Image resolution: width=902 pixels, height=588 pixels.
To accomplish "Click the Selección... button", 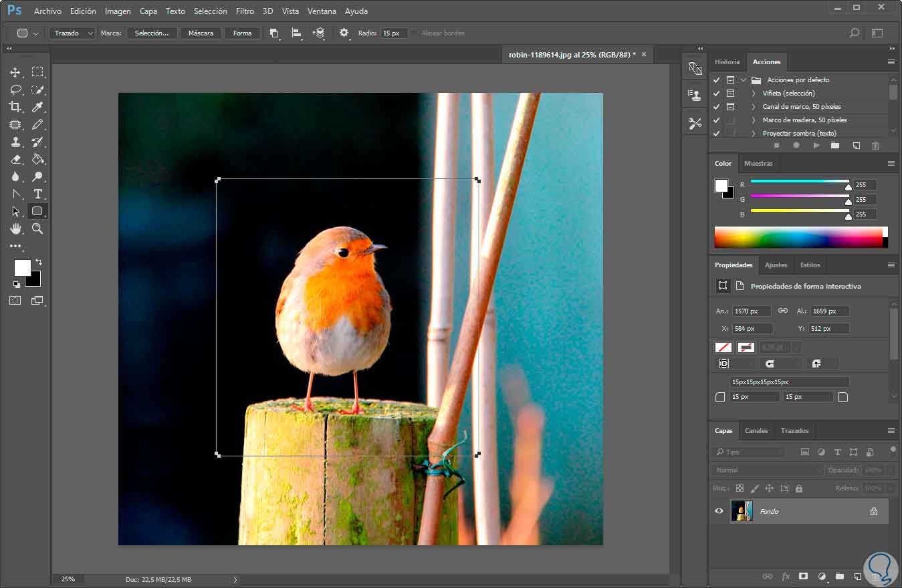I will (152, 33).
